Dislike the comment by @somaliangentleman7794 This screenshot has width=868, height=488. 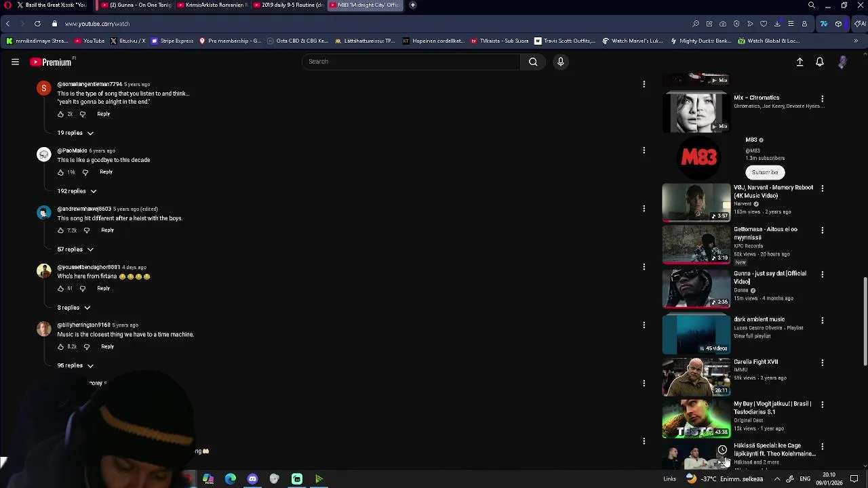(x=83, y=114)
